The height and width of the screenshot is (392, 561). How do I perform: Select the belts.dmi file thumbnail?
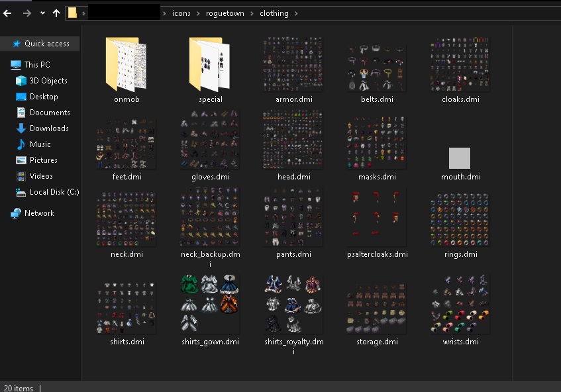click(x=376, y=68)
